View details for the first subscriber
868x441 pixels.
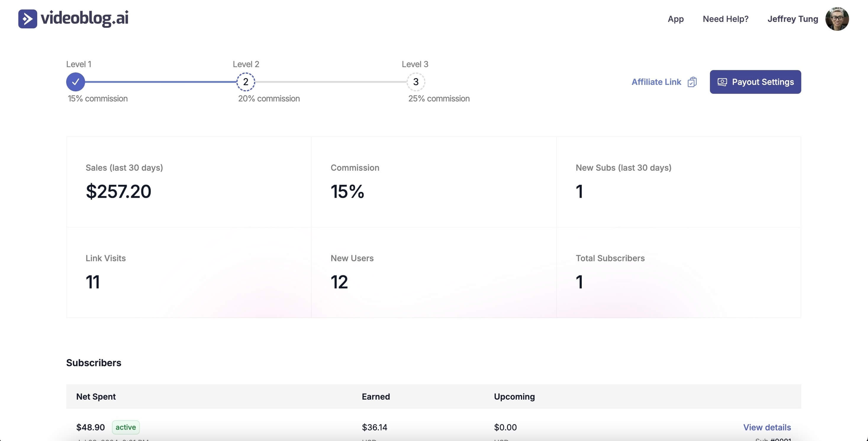point(767,427)
